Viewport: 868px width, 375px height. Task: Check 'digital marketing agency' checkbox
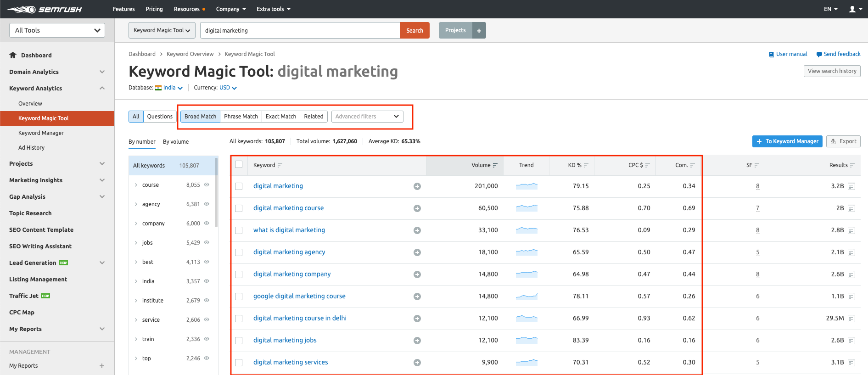tap(239, 252)
